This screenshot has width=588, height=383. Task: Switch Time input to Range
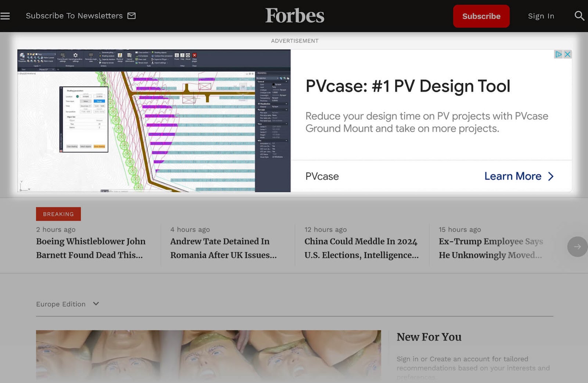pyautogui.click(x=99, y=101)
